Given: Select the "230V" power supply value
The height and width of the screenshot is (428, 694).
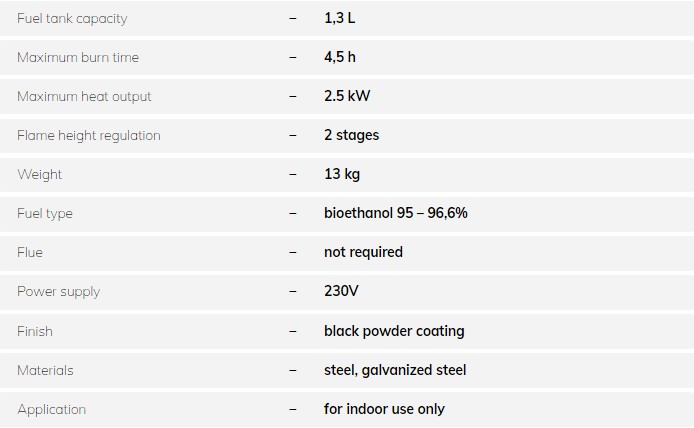Looking at the screenshot, I should [x=341, y=292].
